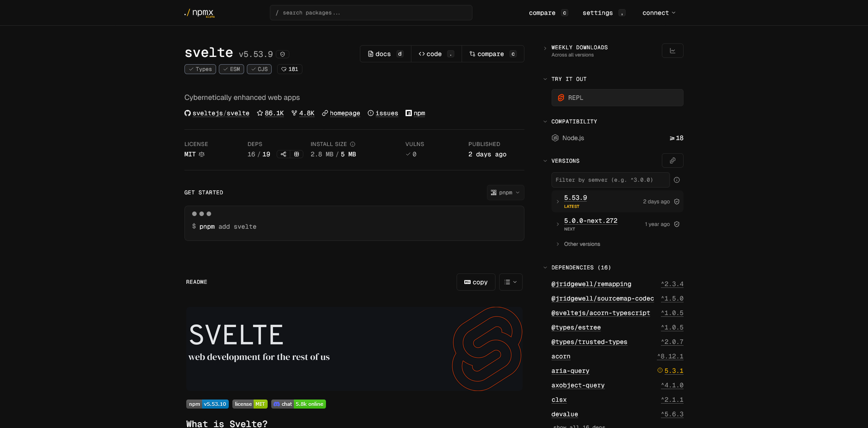
Task: Click the devalue version ^5.6.3
Action: pos(672,414)
